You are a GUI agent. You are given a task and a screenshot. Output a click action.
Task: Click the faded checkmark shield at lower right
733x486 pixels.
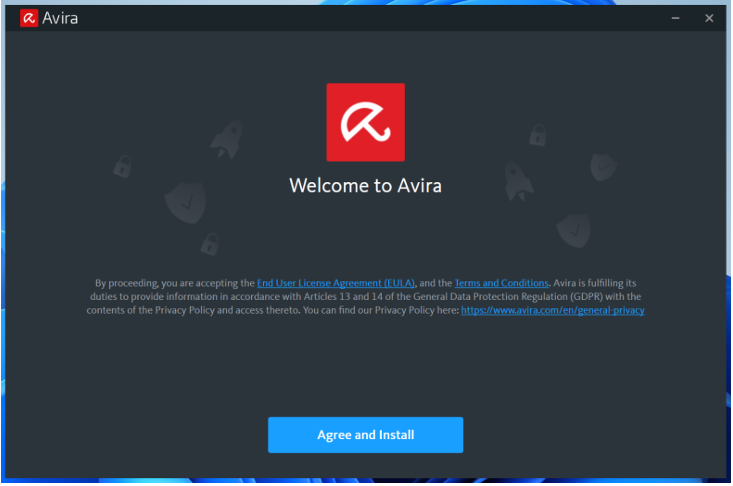[x=573, y=228]
